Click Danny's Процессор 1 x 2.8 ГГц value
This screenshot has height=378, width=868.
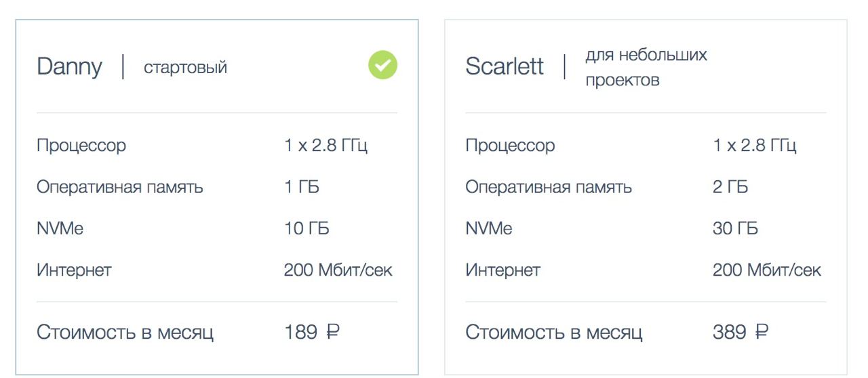click(x=326, y=146)
